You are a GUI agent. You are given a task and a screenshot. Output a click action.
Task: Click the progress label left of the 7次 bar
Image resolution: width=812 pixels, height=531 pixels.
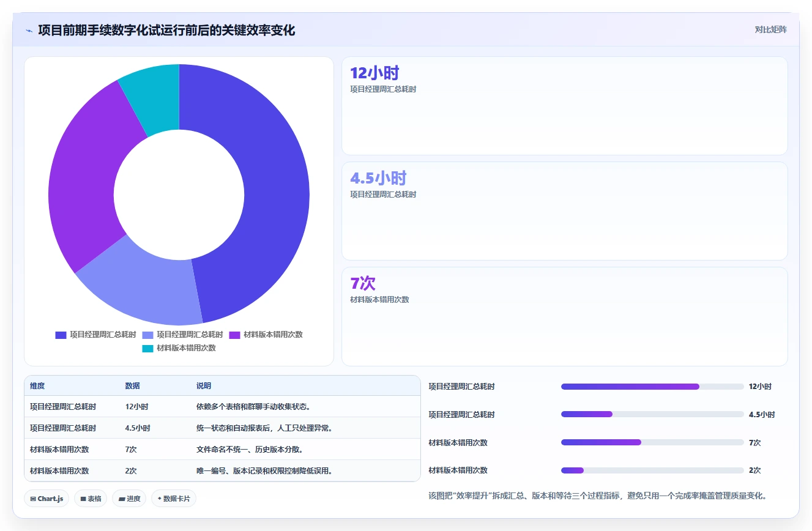458,442
